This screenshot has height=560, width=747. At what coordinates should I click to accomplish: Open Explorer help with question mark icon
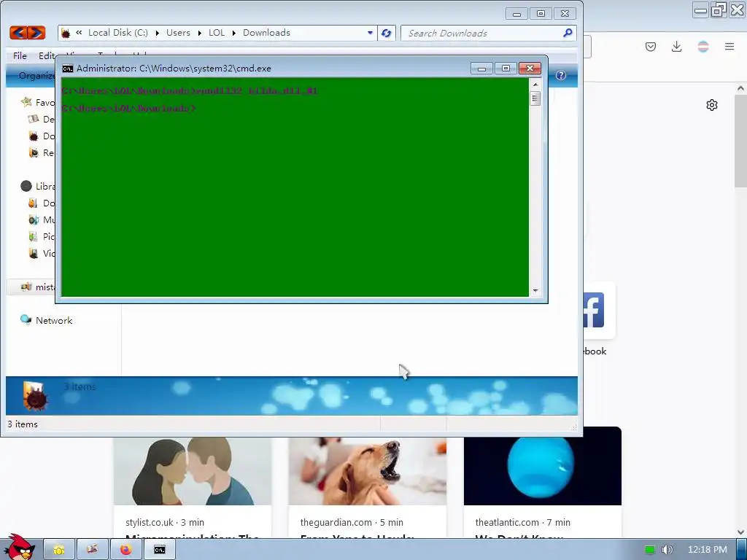(561, 75)
